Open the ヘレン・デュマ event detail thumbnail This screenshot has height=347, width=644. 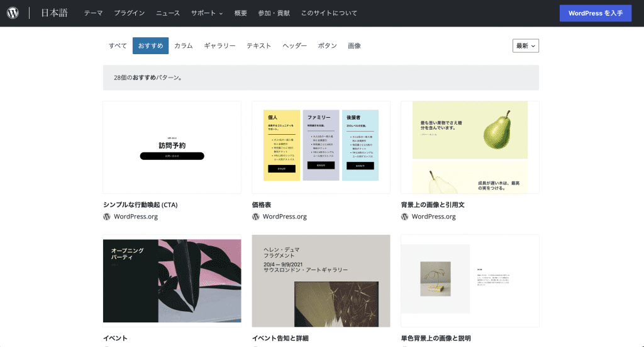point(321,281)
